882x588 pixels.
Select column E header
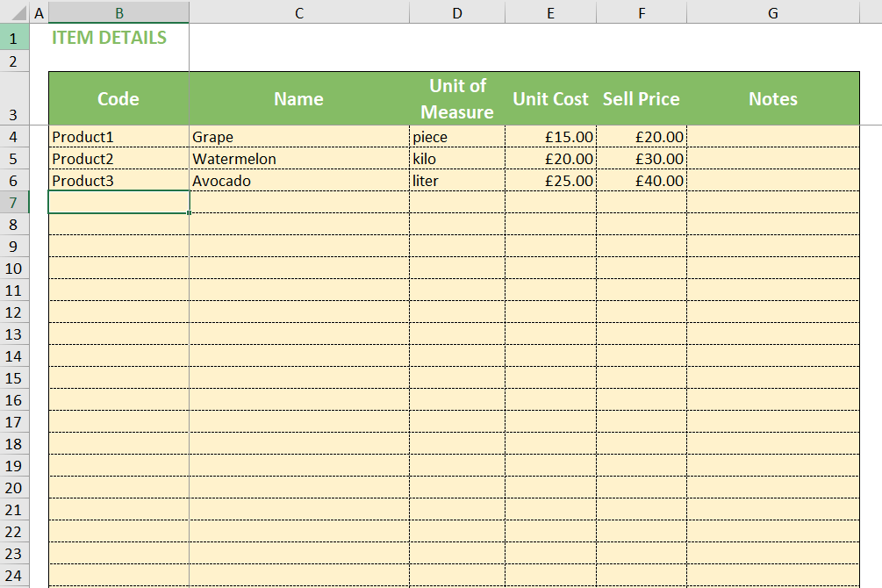(x=550, y=12)
